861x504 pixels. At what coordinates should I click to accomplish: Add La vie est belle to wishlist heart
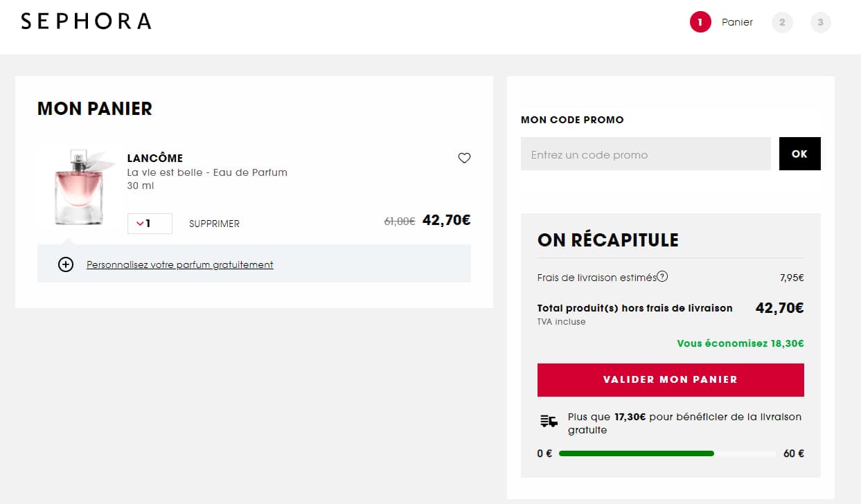pyautogui.click(x=464, y=158)
